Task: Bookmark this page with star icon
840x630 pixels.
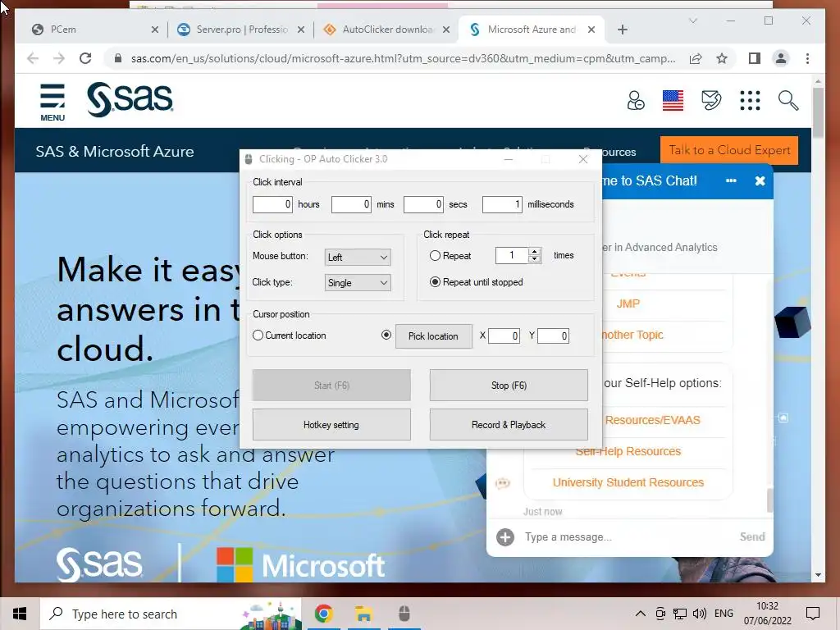Action: [722, 58]
